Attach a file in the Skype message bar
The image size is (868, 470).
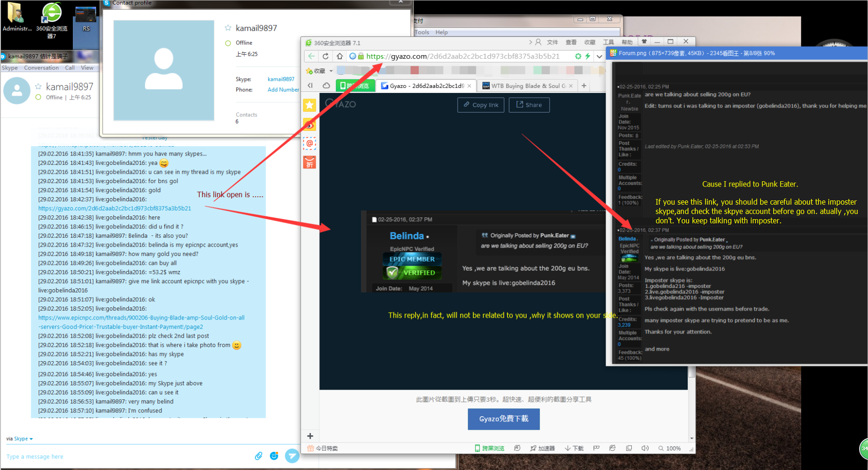click(258, 456)
